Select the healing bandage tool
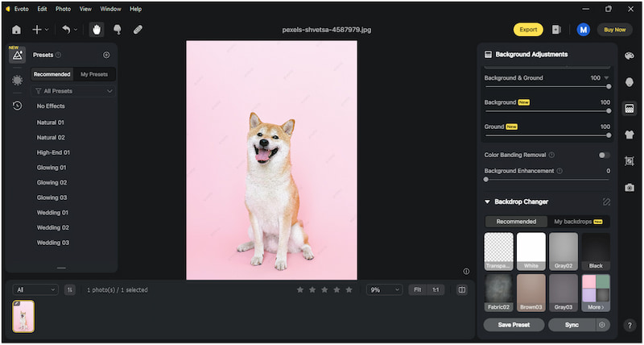 click(x=138, y=30)
